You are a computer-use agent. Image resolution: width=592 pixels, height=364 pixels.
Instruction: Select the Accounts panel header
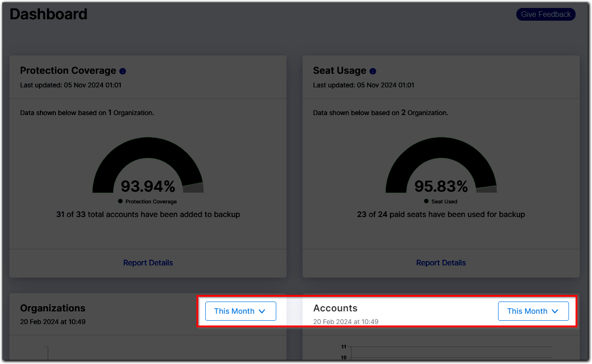(x=335, y=308)
